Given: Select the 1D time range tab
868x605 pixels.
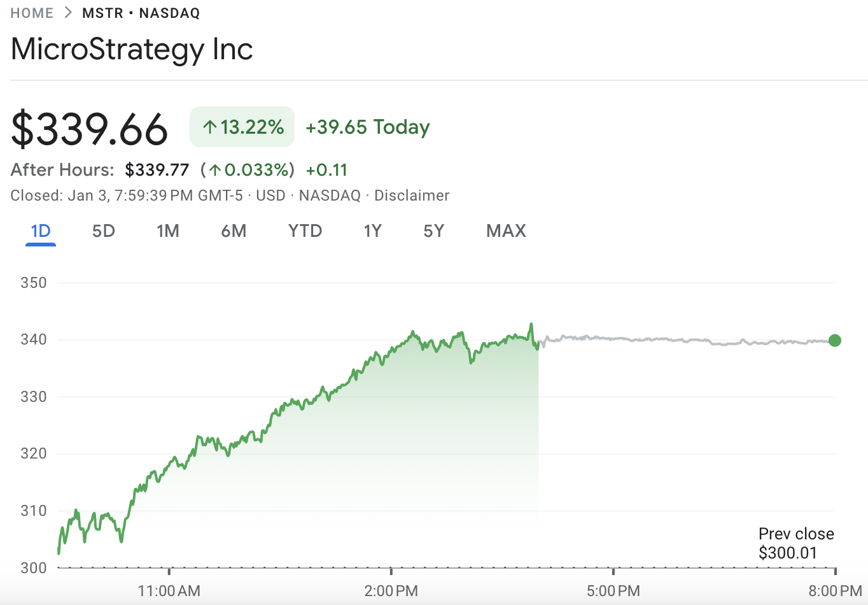Looking at the screenshot, I should 41,231.
